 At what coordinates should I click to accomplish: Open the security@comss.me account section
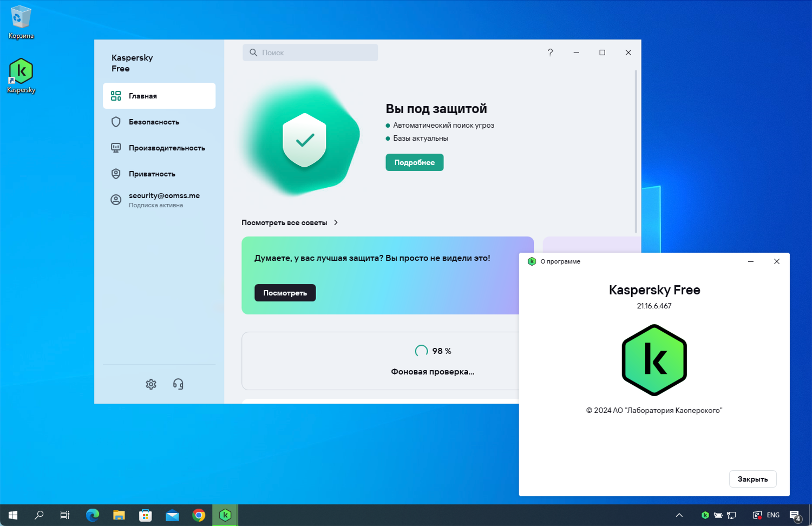click(159, 200)
